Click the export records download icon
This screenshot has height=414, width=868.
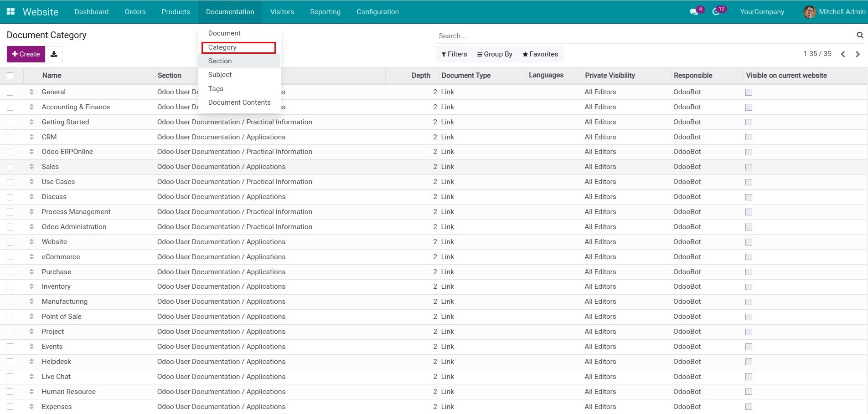(53, 54)
